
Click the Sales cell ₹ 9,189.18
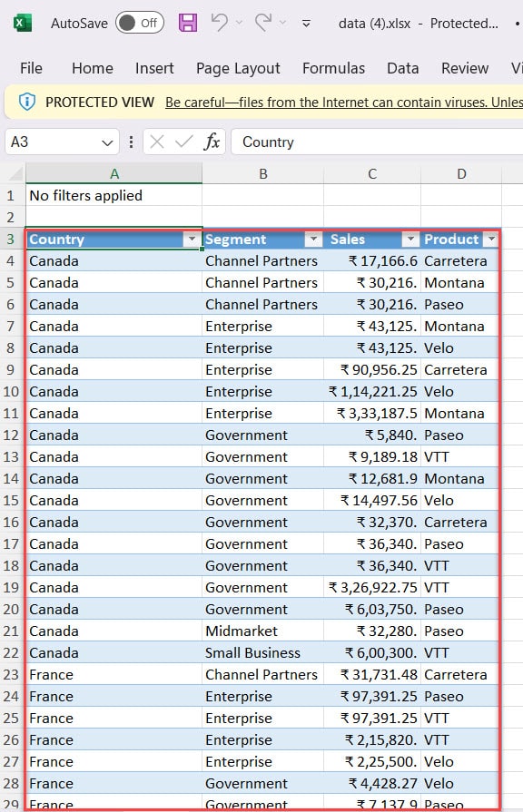click(372, 456)
